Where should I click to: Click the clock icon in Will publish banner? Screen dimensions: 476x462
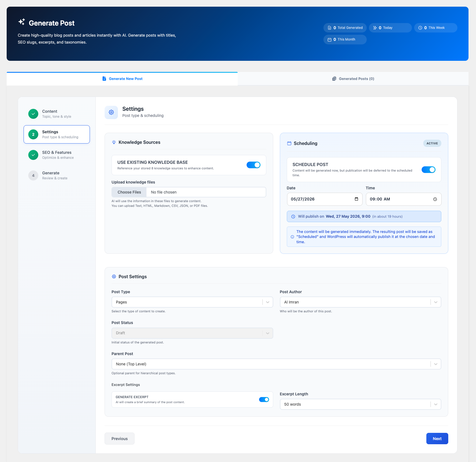[293, 217]
